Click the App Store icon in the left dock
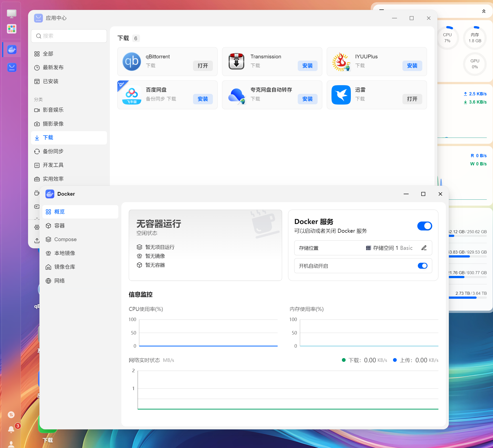Image resolution: width=493 pixels, height=448 pixels. click(x=12, y=67)
